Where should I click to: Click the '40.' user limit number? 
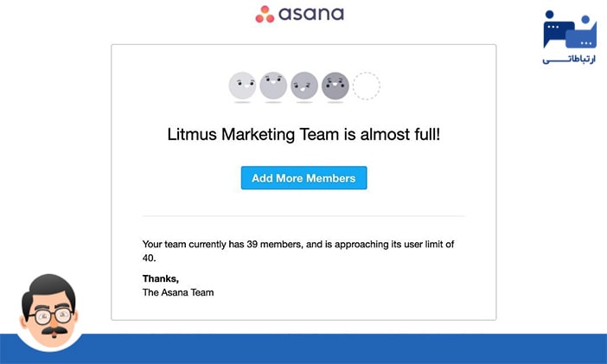point(150,258)
